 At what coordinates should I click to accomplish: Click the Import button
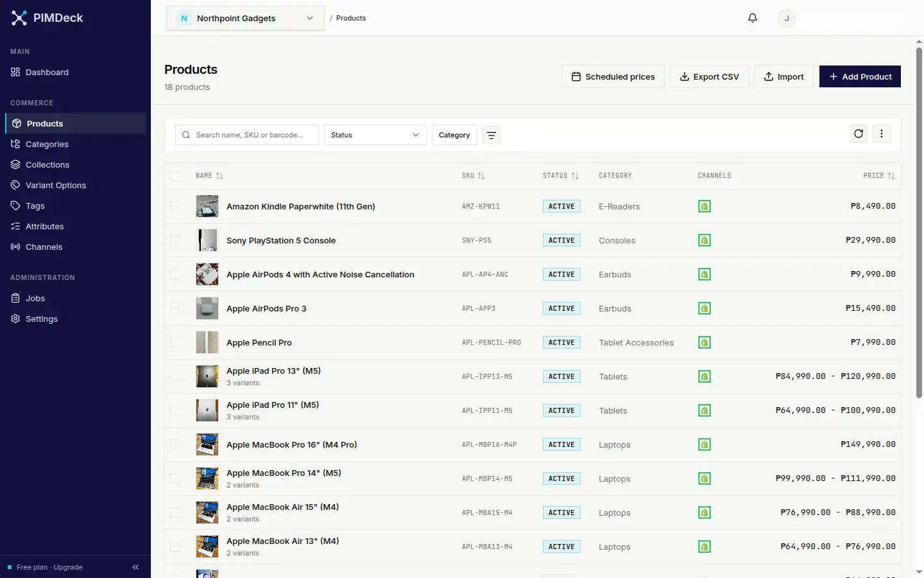(x=783, y=76)
